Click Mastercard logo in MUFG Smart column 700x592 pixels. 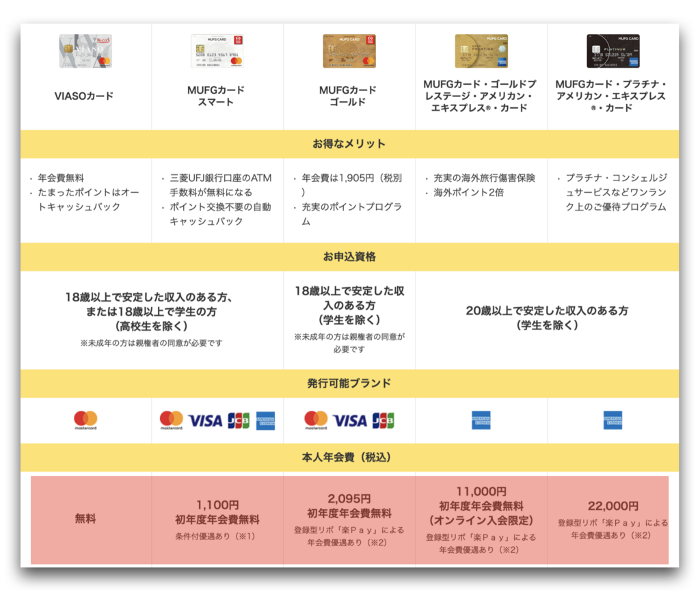pyautogui.click(x=172, y=420)
